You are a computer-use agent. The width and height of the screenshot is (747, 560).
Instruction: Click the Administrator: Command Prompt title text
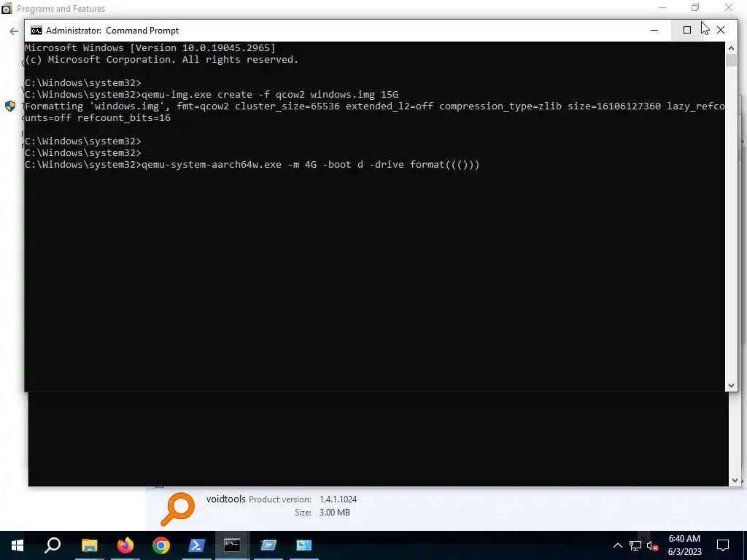(112, 31)
